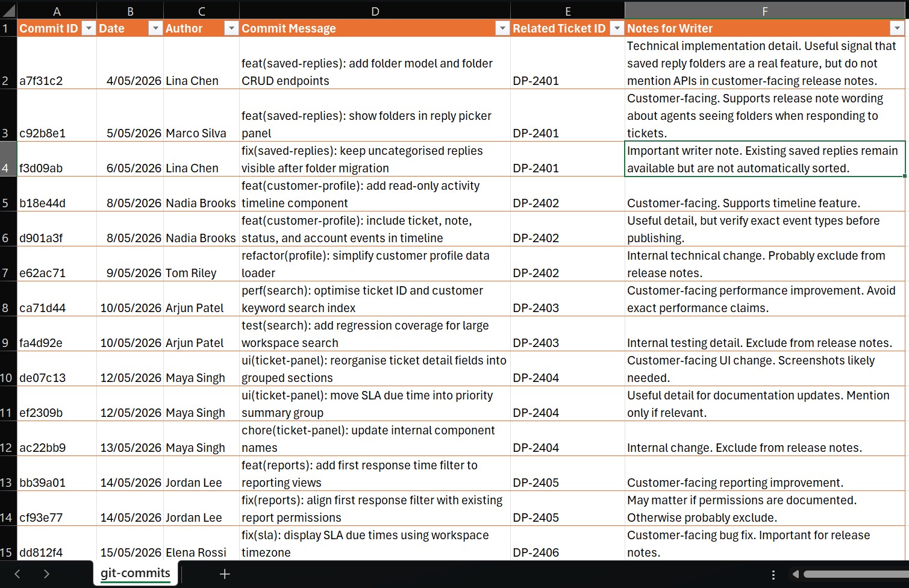Image resolution: width=909 pixels, height=588 pixels.
Task: Click note 'Important writer note. Existing saved replies'
Action: (x=765, y=159)
